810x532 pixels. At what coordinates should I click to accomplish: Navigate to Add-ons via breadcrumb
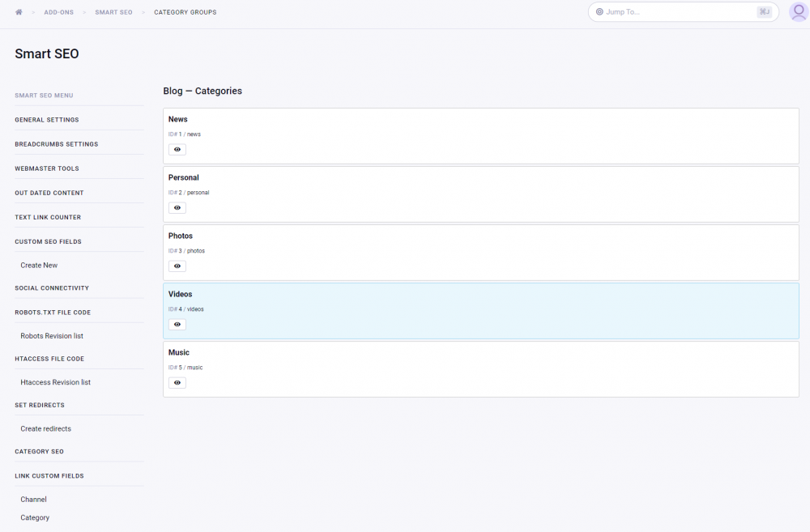58,12
